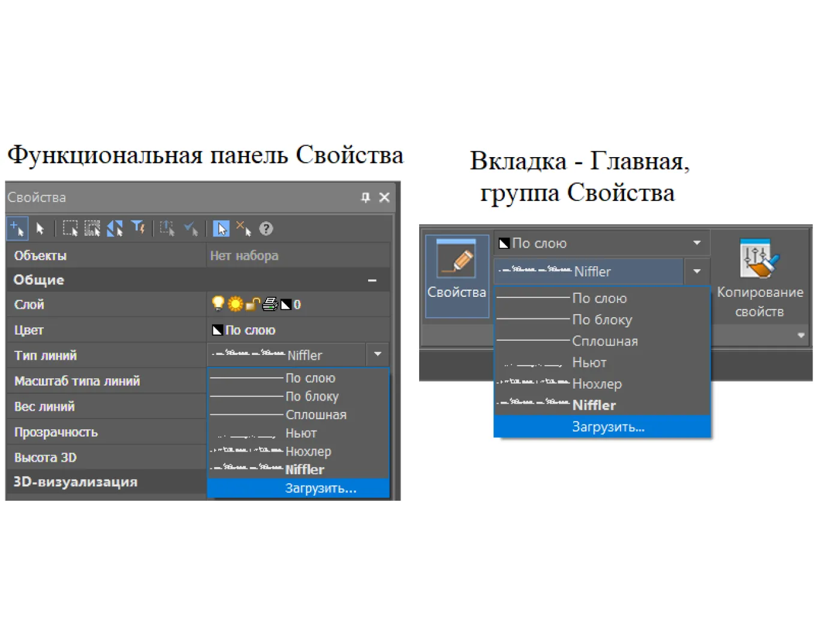
Task: Click the Общие section header text
Action: point(38,280)
